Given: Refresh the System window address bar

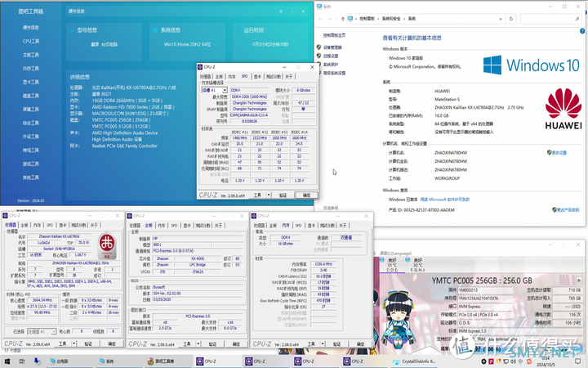Looking at the screenshot, I should pos(510,19).
